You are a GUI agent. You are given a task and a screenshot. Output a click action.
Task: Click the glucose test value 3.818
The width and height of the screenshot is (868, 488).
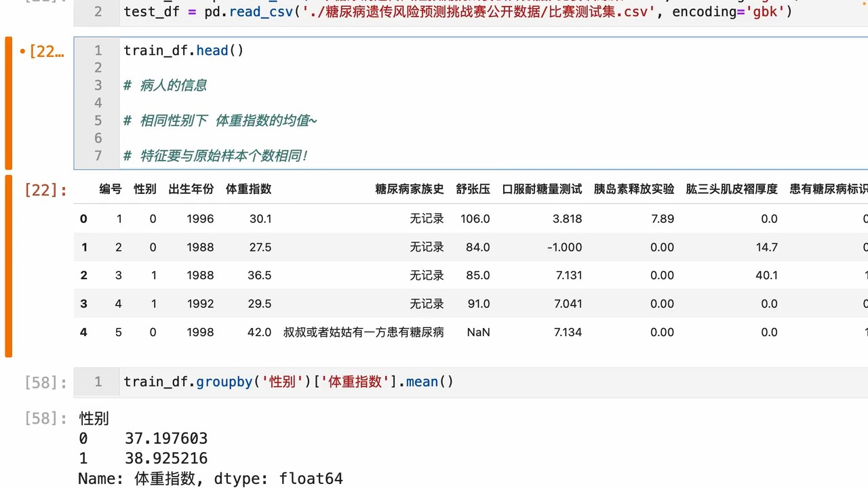pyautogui.click(x=568, y=219)
